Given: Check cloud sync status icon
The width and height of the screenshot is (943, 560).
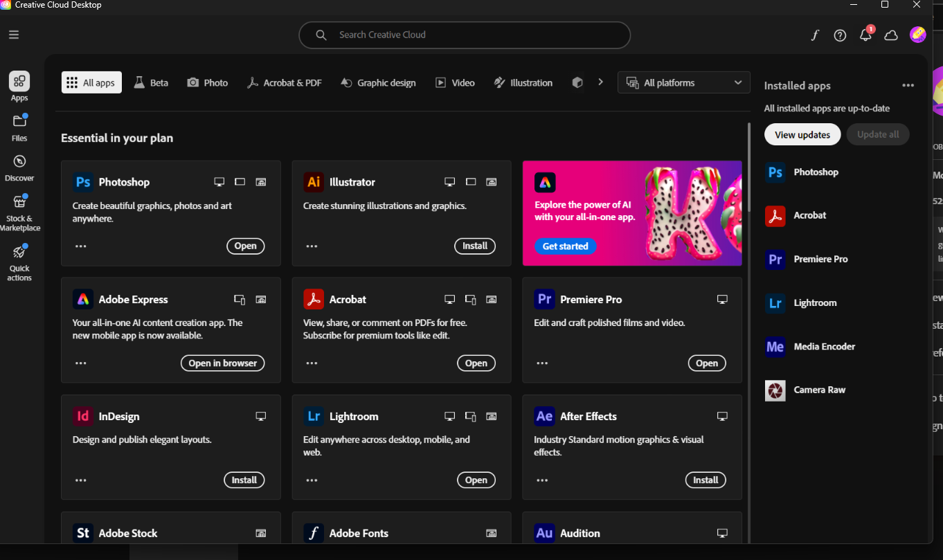Looking at the screenshot, I should [x=891, y=35].
